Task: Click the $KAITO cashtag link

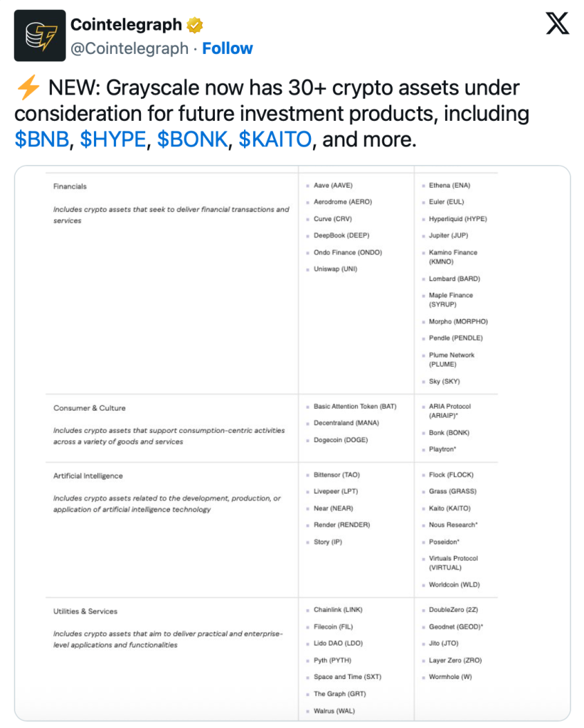Action: pyautogui.click(x=275, y=139)
